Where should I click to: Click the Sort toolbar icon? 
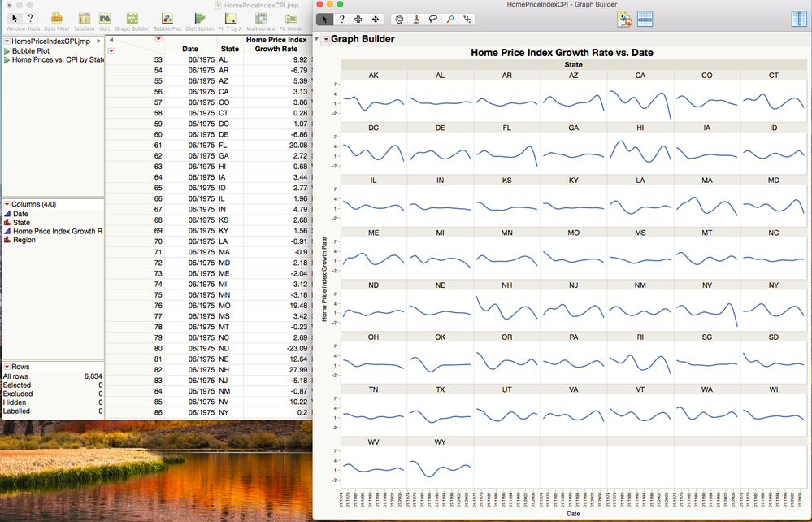(x=105, y=18)
